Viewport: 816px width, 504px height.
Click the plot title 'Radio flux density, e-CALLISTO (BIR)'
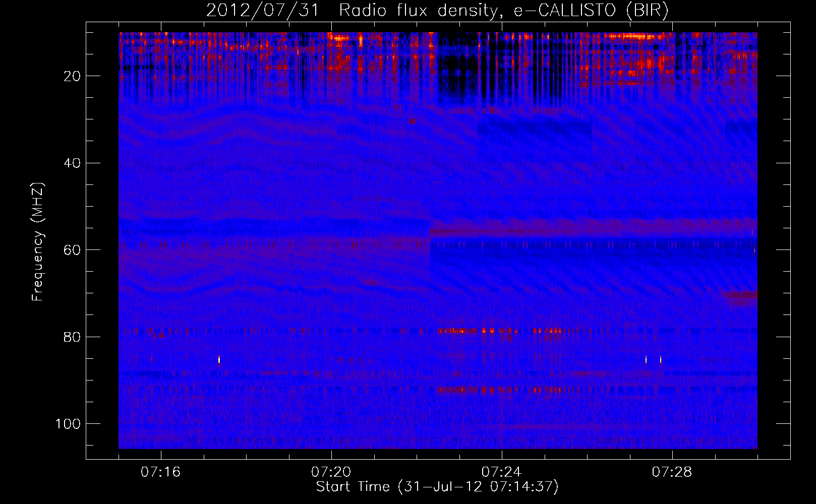pos(504,11)
